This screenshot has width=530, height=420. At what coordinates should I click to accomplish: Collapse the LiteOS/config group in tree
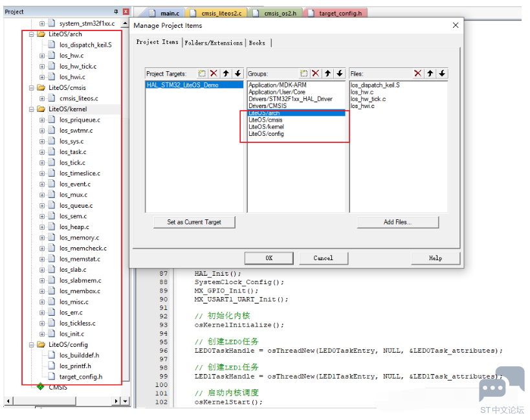(x=32, y=345)
